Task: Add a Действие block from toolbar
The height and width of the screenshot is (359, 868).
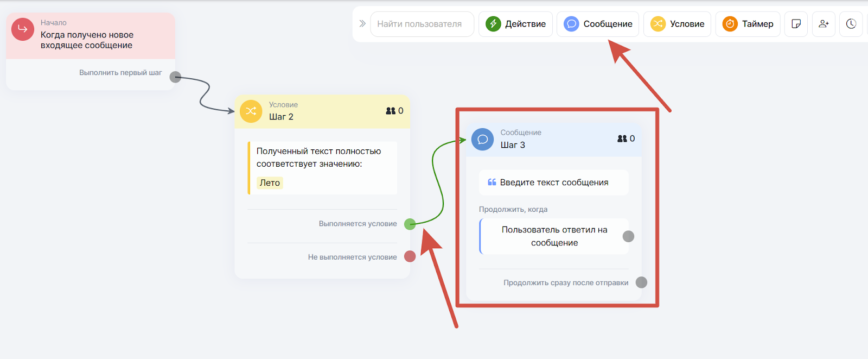Action: click(515, 24)
